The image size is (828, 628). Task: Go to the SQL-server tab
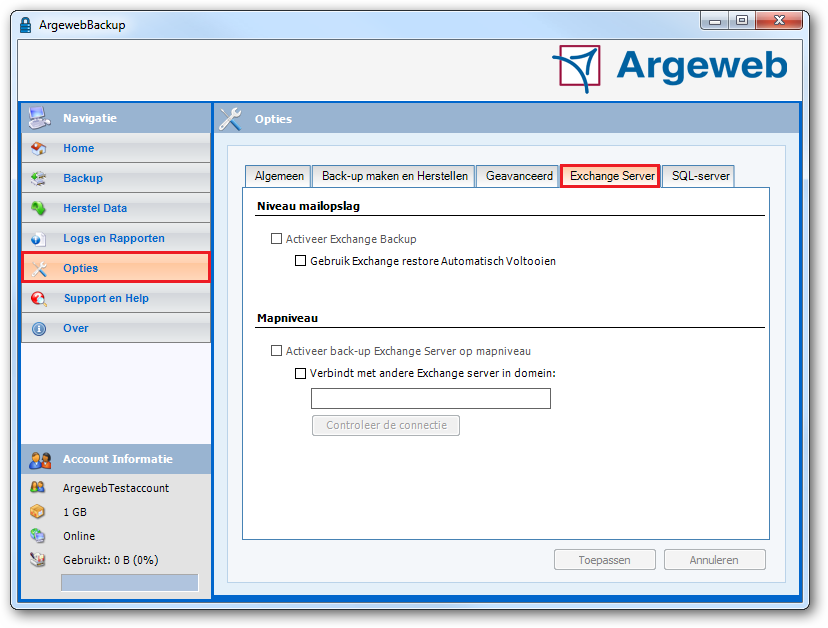pos(700,176)
